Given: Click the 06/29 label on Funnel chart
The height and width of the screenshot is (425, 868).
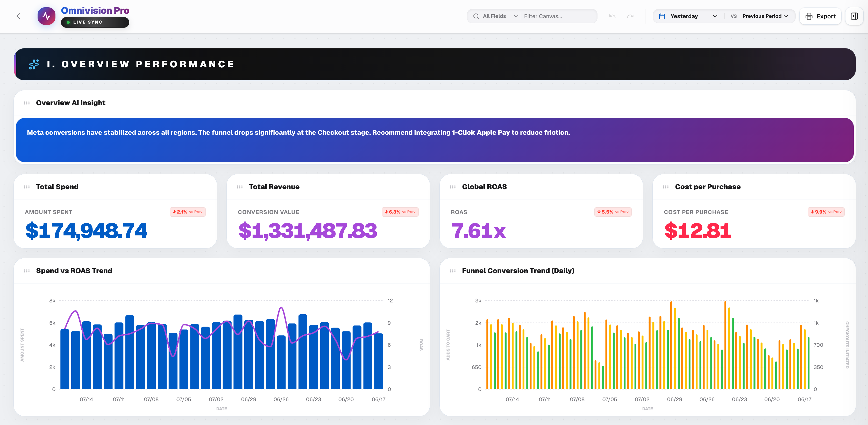Looking at the screenshot, I should click(675, 399).
